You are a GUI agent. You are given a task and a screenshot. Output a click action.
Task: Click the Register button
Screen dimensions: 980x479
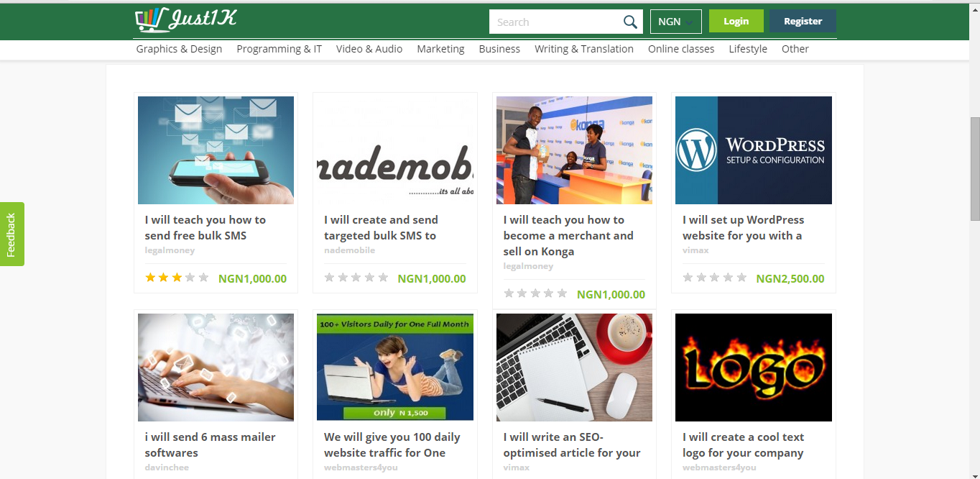[803, 21]
